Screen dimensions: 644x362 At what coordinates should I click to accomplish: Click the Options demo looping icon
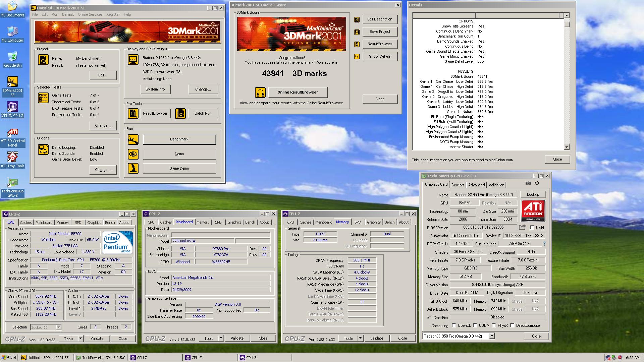[43, 149]
